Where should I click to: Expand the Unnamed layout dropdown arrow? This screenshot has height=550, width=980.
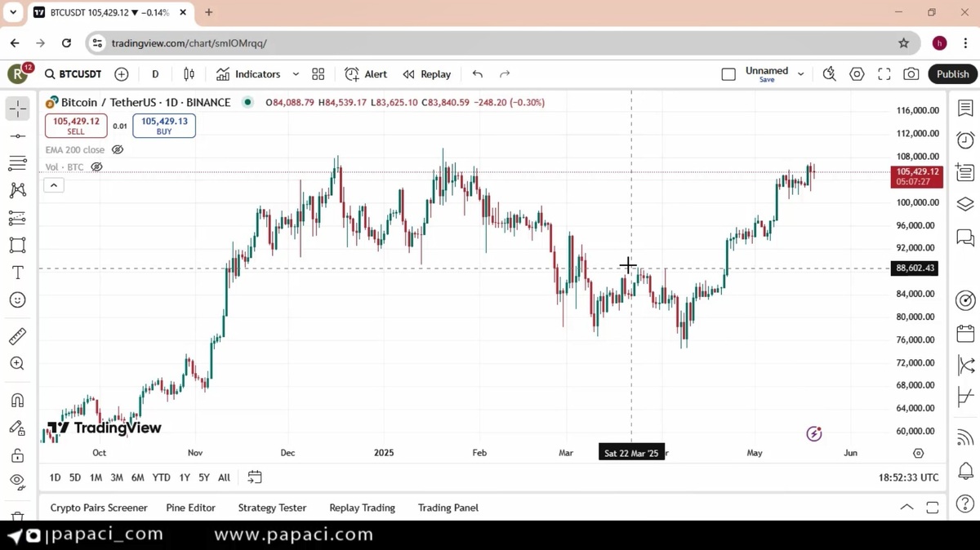click(800, 74)
